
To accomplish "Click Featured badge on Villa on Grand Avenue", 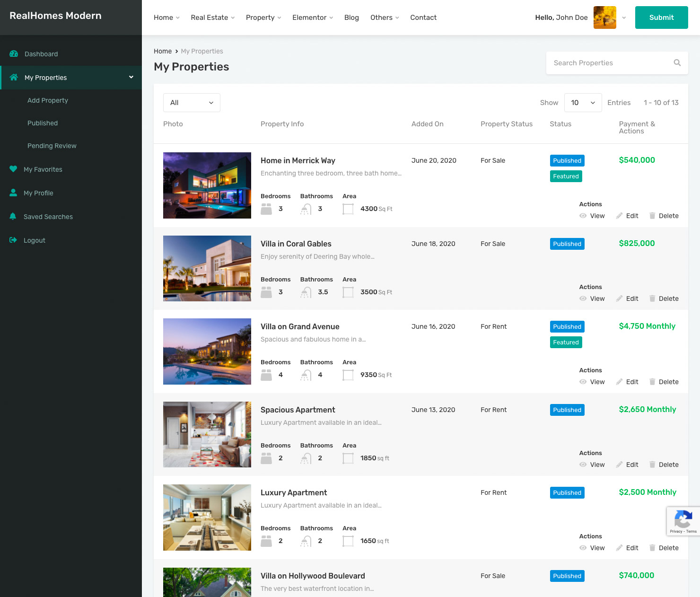I will [x=566, y=342].
